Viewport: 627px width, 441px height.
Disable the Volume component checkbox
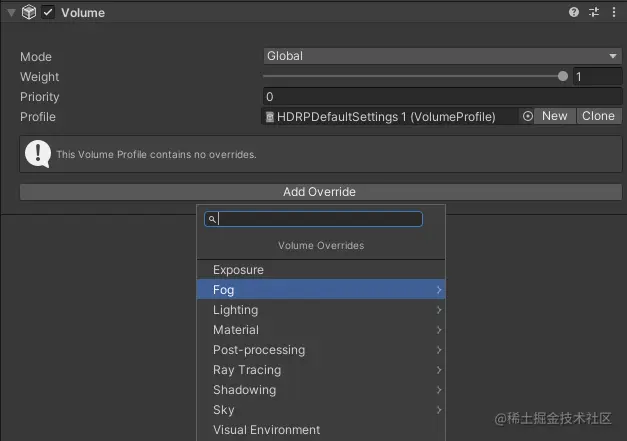48,12
